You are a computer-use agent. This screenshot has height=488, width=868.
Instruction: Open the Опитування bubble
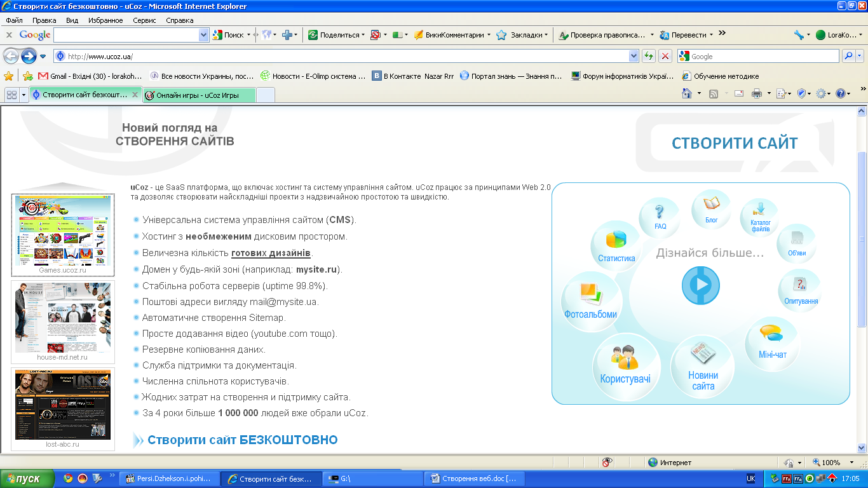click(801, 290)
